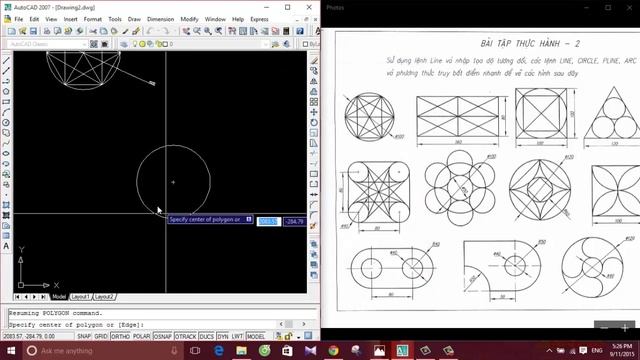Click the layer 0 color swatch

pos(165,44)
